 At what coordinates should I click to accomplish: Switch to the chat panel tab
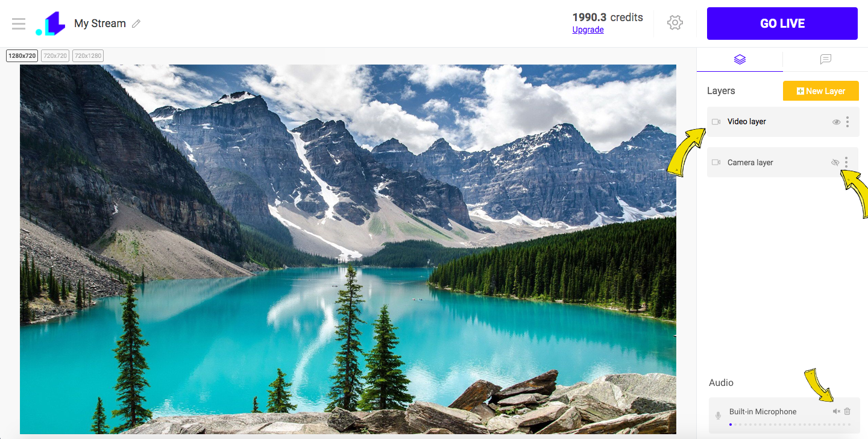(826, 59)
